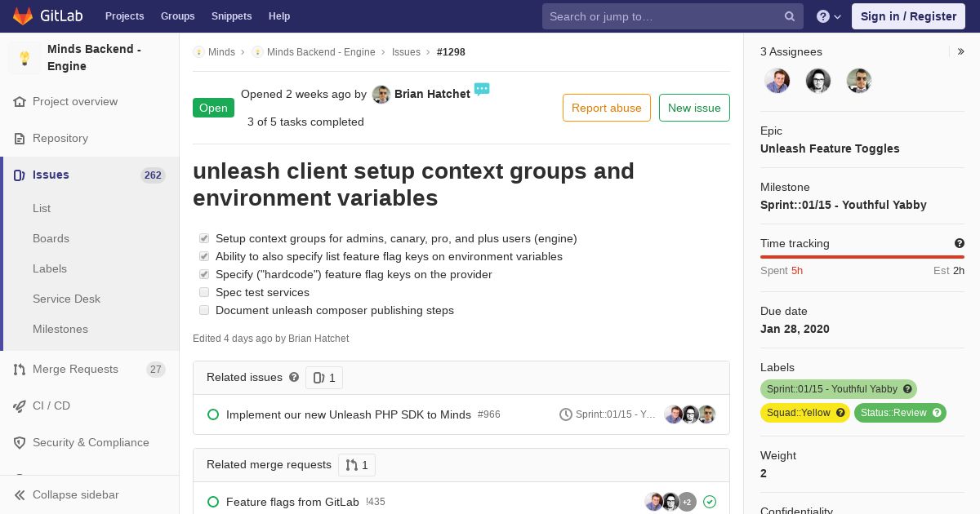
Task: Open the Projects menu in navbar
Action: click(x=124, y=16)
